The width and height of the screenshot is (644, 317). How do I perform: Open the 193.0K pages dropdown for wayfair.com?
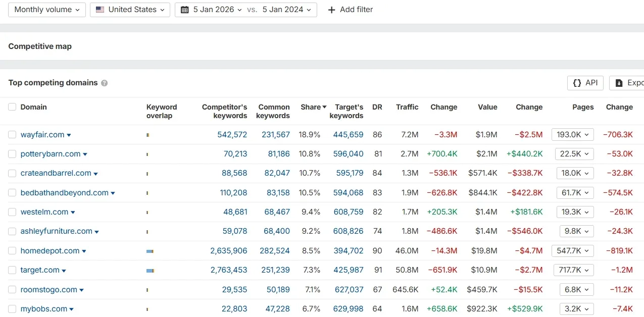[x=573, y=135]
